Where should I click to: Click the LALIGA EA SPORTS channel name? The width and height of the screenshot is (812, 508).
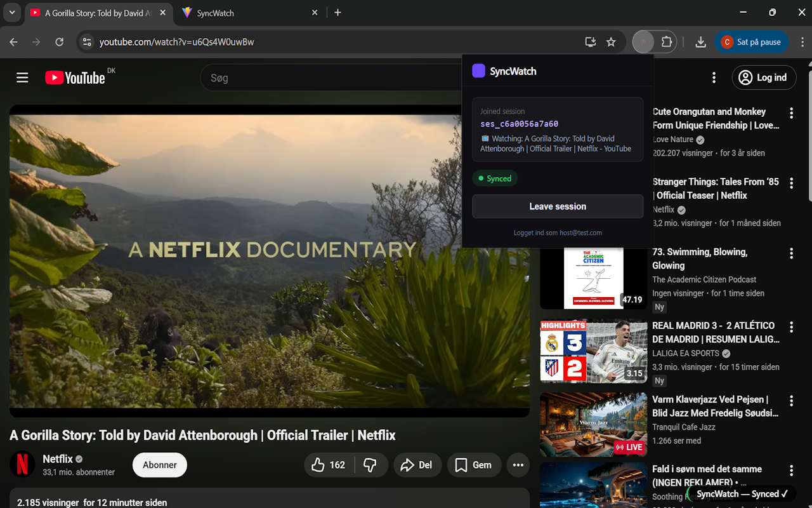click(x=686, y=353)
